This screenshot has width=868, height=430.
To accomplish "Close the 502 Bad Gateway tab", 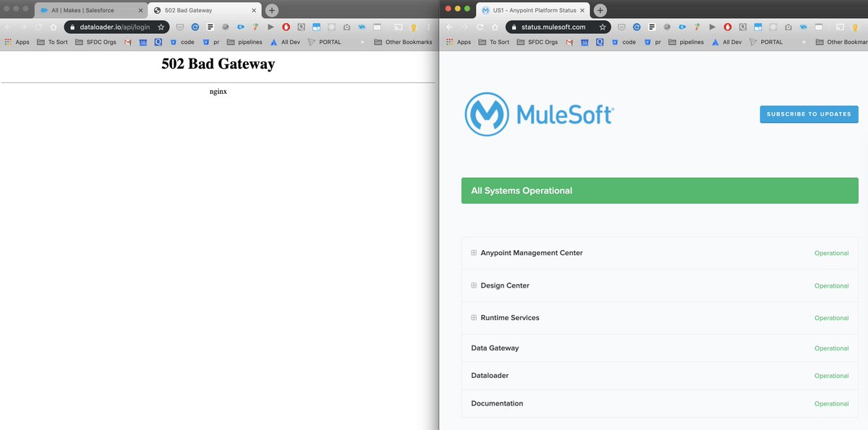I will coord(254,10).
